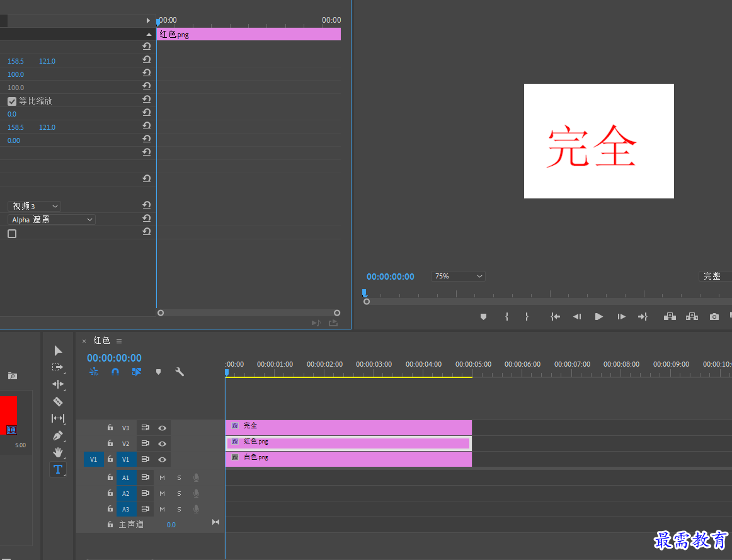732x560 pixels.
Task: Click the program monitor playhead scrubber
Action: [364, 293]
